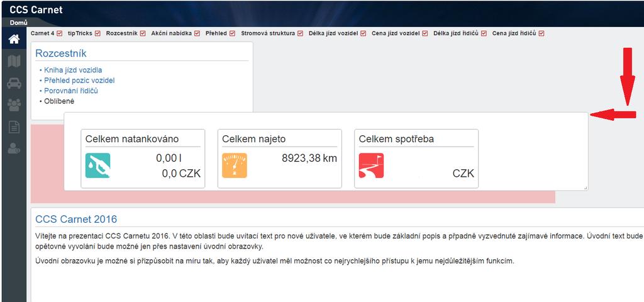
Task: Grab the resize handle of overview panel
Action: pyautogui.click(x=586, y=187)
